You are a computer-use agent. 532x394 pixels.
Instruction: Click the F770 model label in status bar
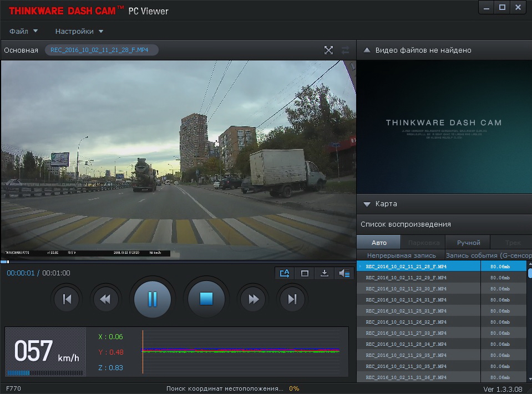(x=13, y=388)
